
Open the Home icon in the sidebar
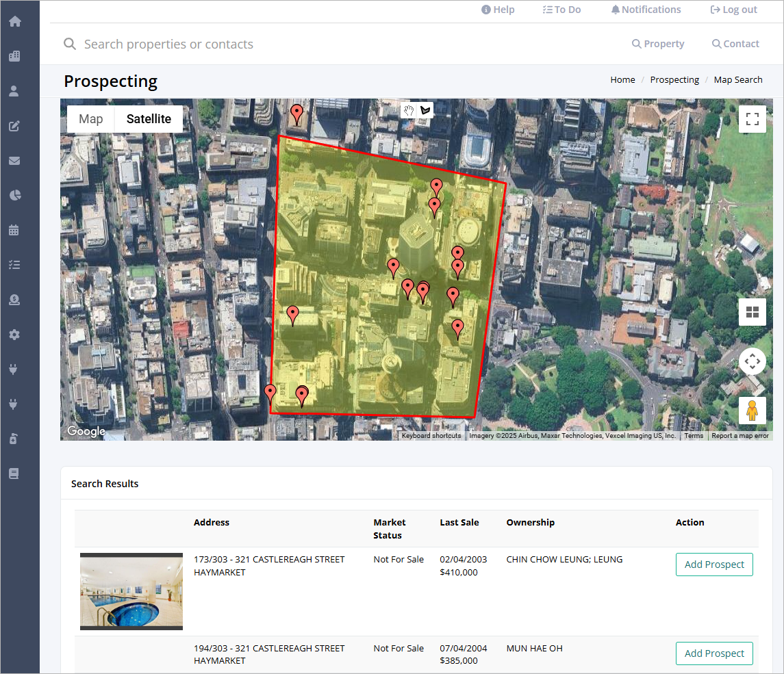coord(14,21)
